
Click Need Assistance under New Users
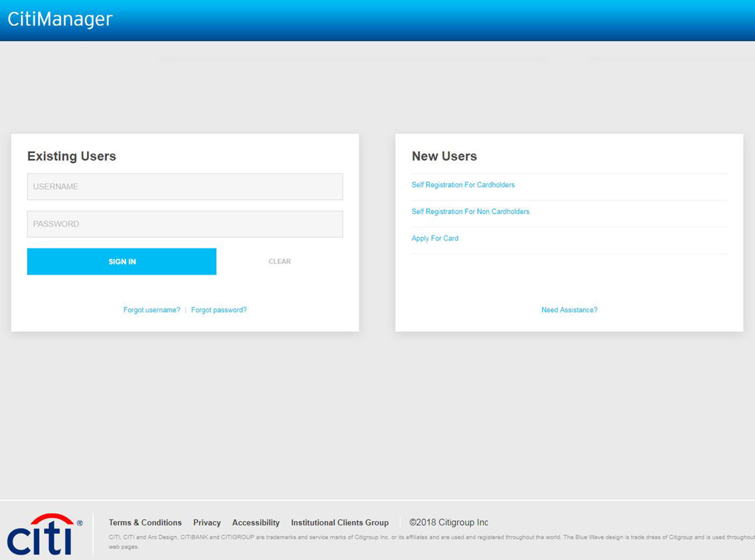(569, 310)
